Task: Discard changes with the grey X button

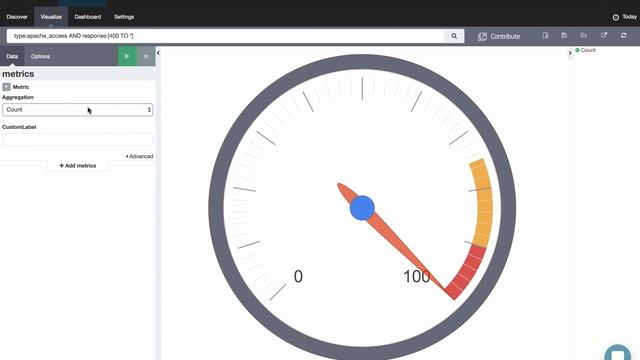Action: [x=146, y=56]
